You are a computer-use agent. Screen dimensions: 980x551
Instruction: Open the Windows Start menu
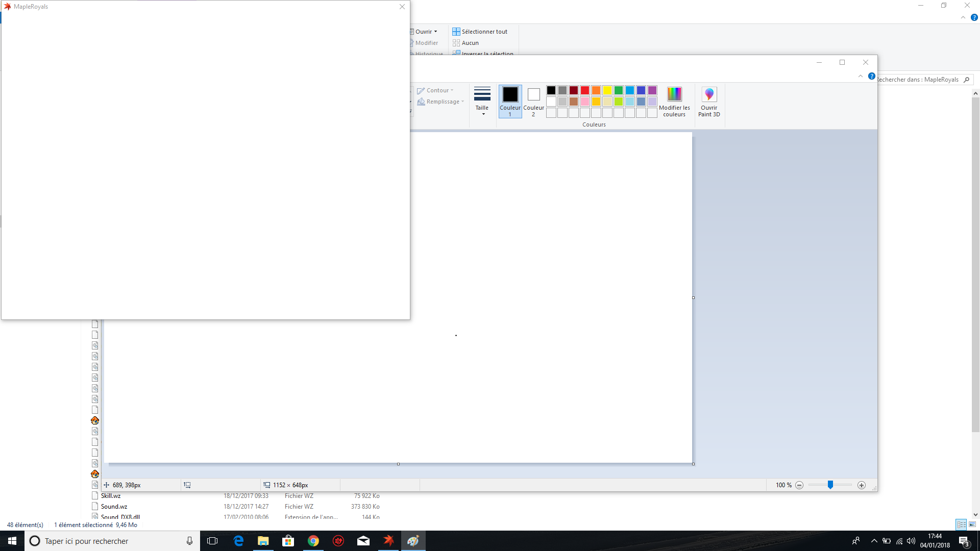point(12,541)
